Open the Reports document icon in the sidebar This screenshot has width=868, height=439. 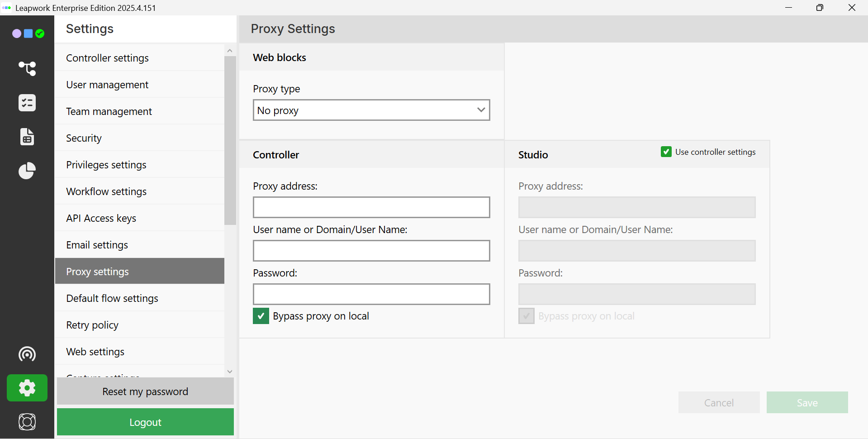[x=27, y=137]
